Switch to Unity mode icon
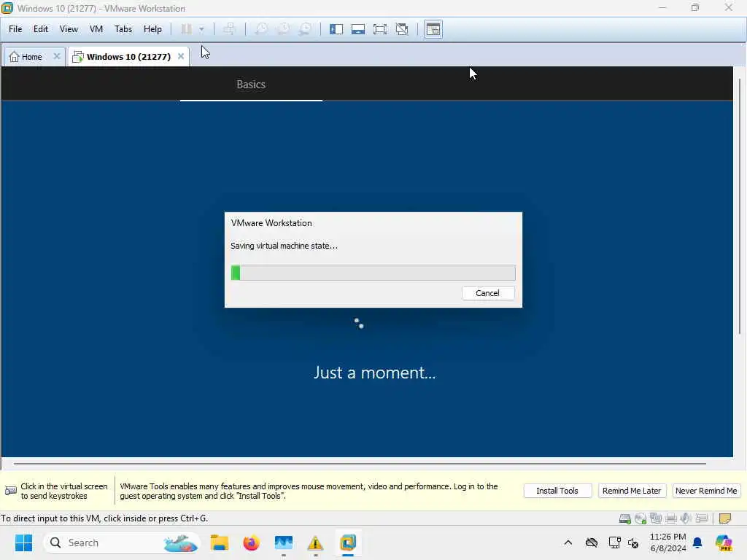The height and width of the screenshot is (560, 747). [402, 29]
